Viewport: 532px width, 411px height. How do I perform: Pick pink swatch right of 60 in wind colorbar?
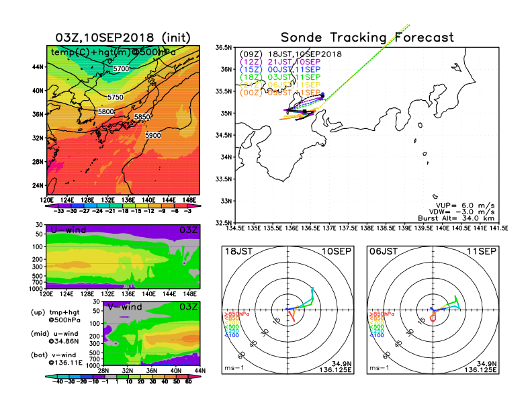193,376
